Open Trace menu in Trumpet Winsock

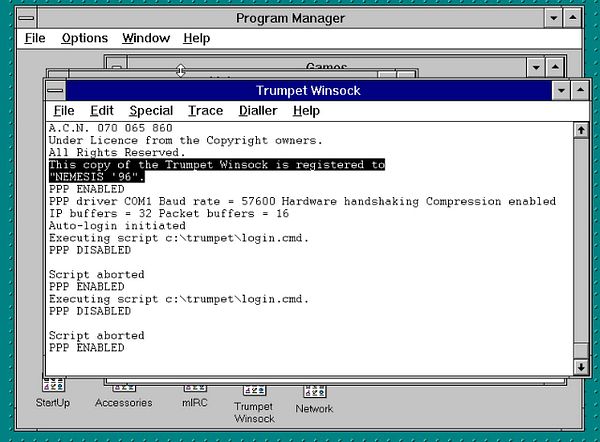pos(205,111)
